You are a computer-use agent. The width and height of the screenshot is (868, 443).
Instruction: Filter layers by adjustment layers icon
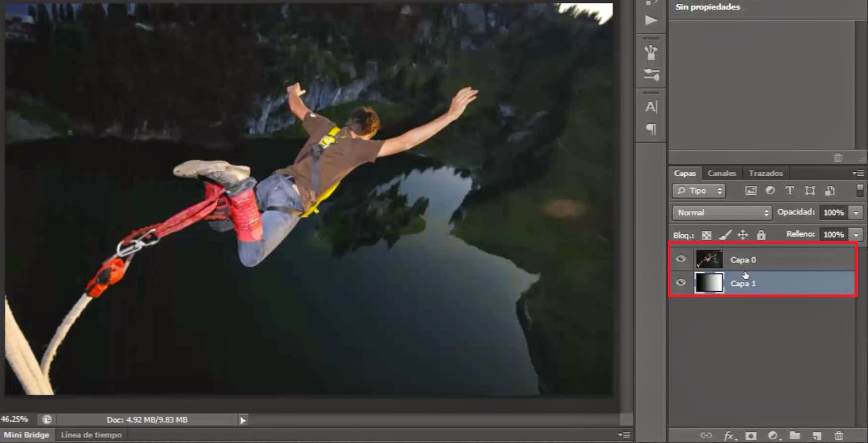coord(770,190)
